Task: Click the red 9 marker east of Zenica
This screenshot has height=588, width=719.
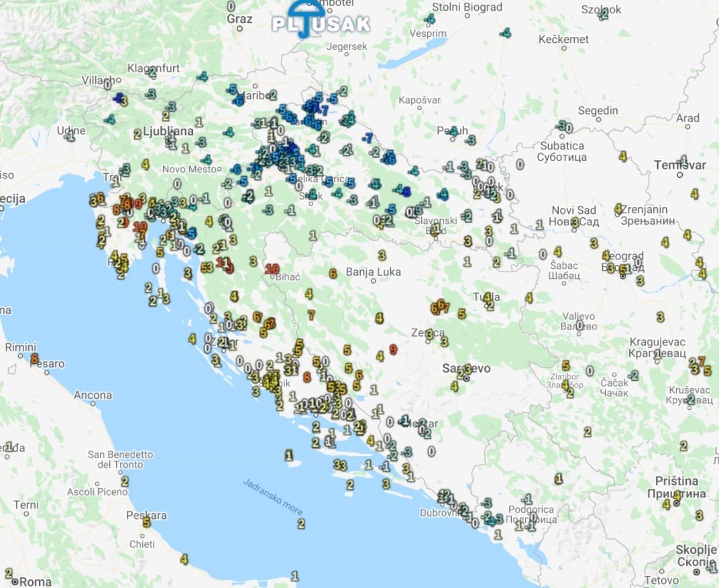Action: [x=393, y=349]
